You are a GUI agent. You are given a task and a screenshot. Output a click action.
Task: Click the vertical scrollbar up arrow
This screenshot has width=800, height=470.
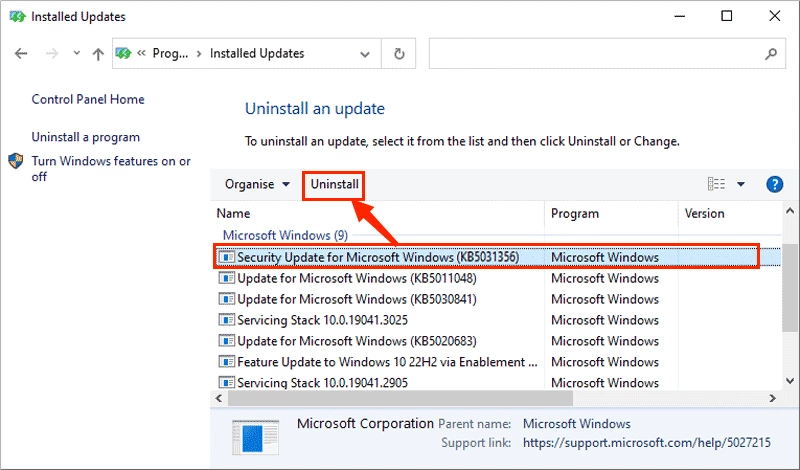pos(790,211)
